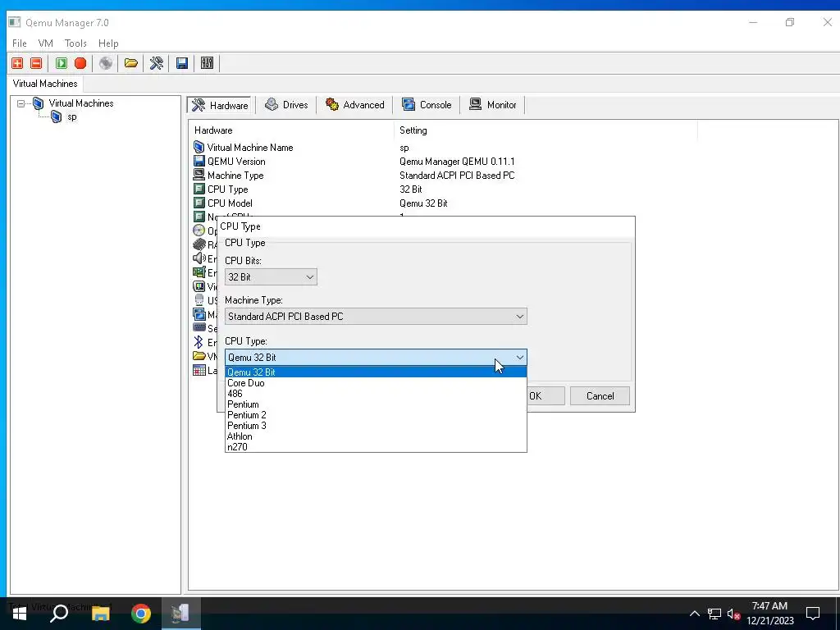The height and width of the screenshot is (630, 840).
Task: Click the Qemu Manager QEMU 0.11.1 value
Action: pos(457,162)
